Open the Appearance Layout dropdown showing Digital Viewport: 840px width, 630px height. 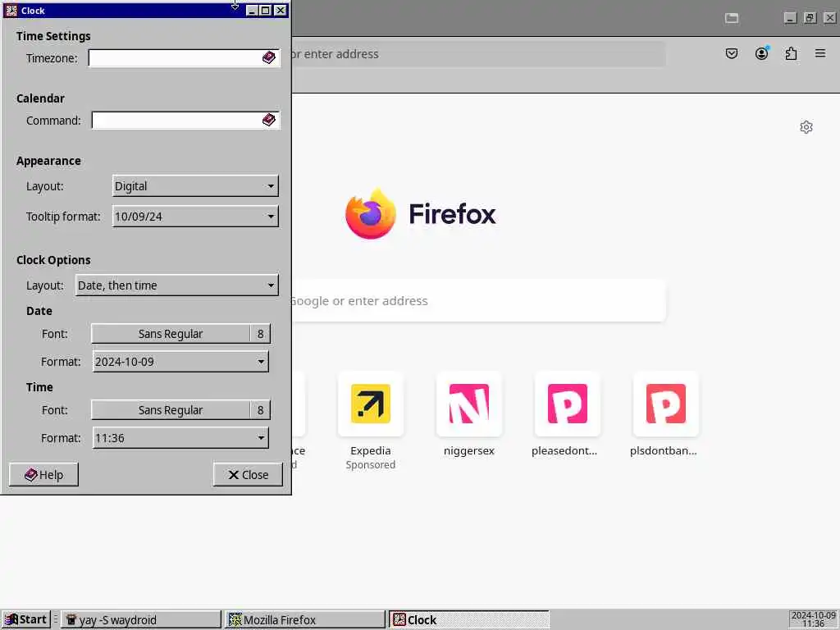tap(195, 186)
